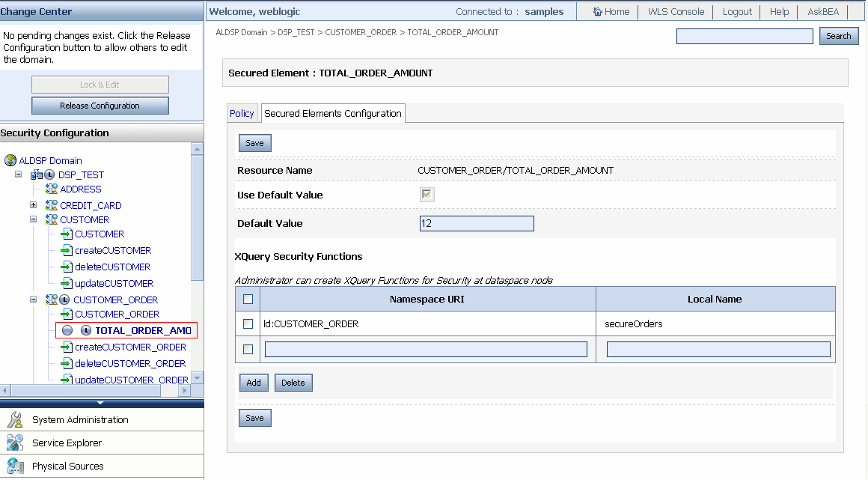Click the empty Namespace URI input field

pyautogui.click(x=426, y=349)
